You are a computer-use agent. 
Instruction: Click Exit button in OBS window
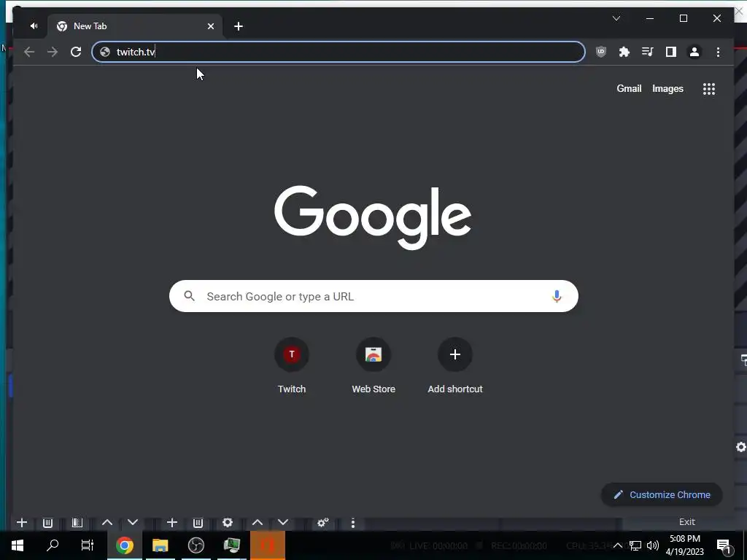(686, 522)
